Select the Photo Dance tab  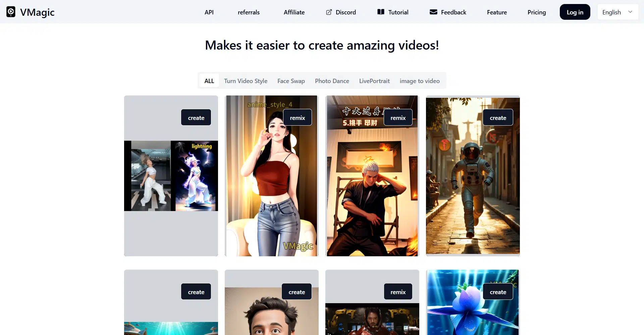click(332, 81)
